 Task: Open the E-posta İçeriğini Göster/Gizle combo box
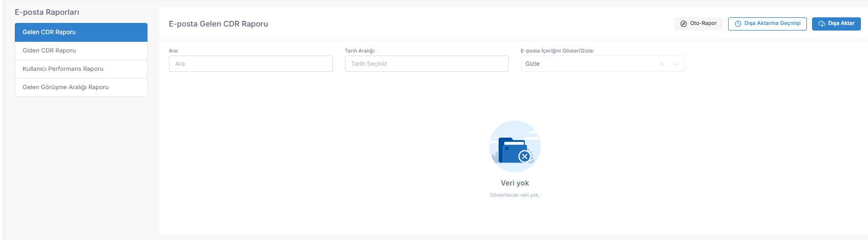click(x=602, y=64)
